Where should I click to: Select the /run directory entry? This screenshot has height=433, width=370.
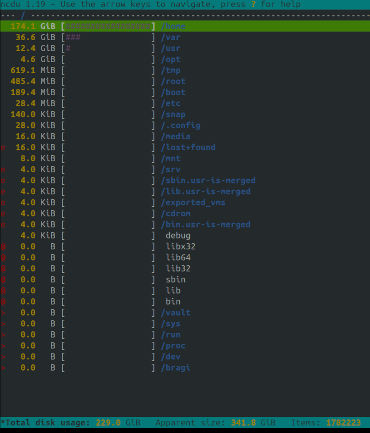[170, 334]
